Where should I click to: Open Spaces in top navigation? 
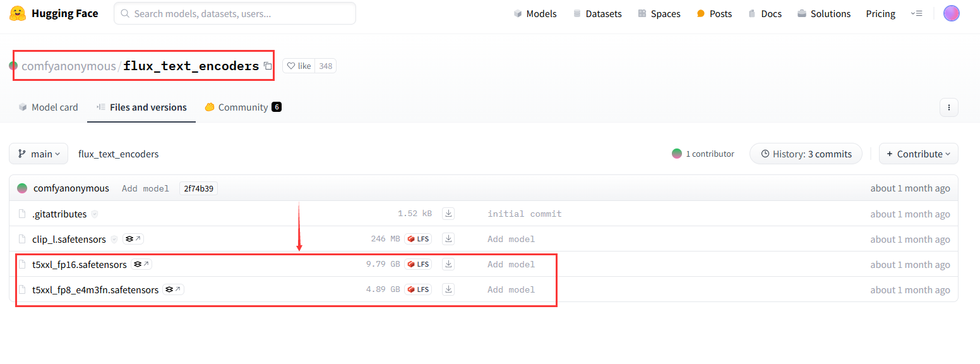pos(659,14)
